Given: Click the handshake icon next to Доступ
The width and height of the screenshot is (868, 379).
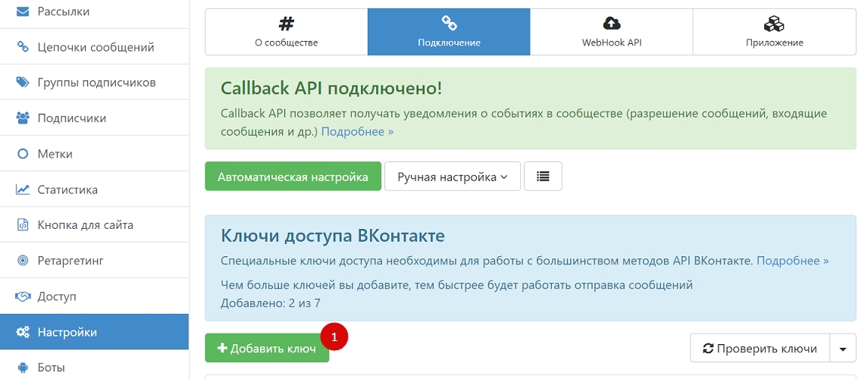Looking at the screenshot, I should pos(23,296).
